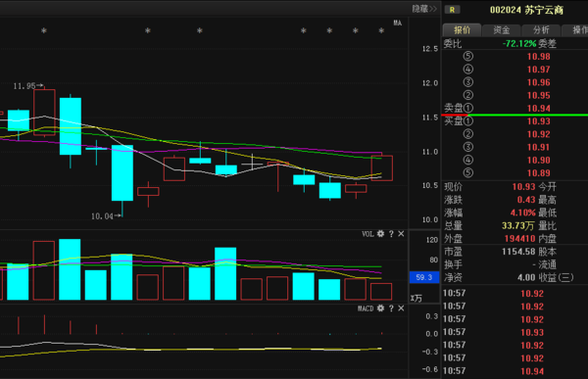Switch to the 分析 tab

click(541, 30)
